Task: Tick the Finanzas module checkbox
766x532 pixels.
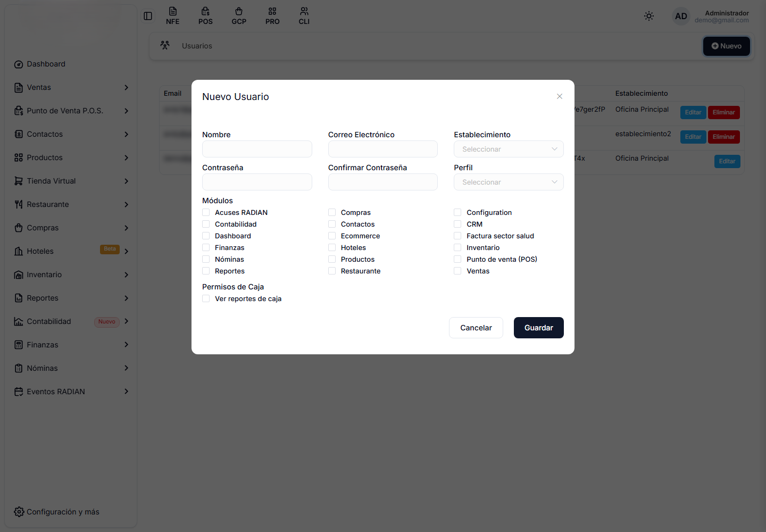Action: tap(206, 247)
